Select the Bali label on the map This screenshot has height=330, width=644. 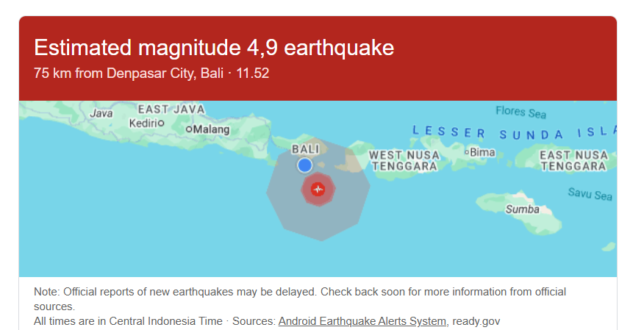[305, 148]
